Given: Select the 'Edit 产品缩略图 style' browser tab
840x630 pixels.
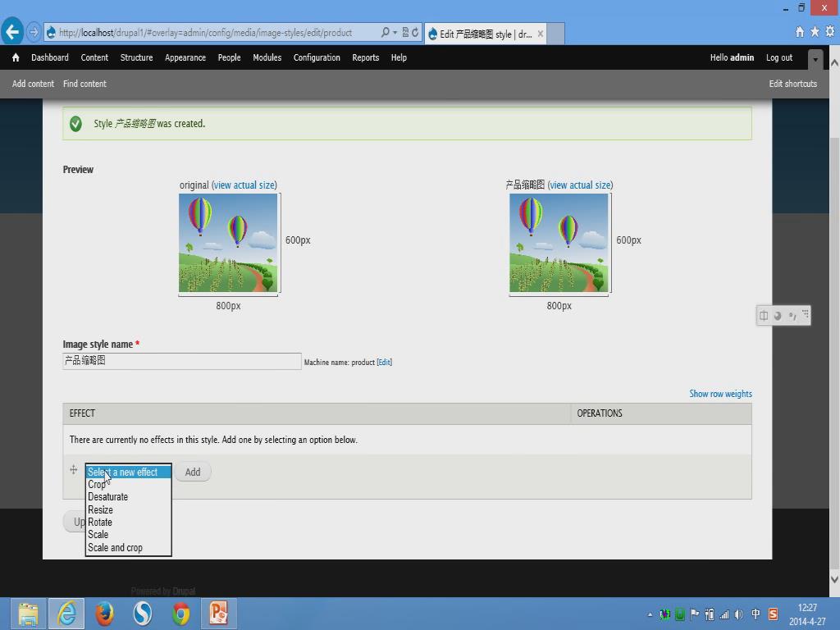Looking at the screenshot, I should (486, 34).
